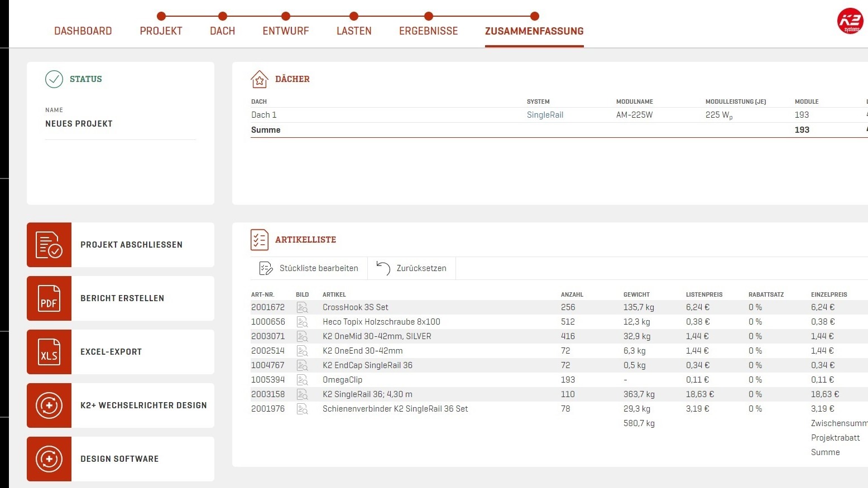Click article number 2001672
This screenshot has height=488, width=868.
click(x=268, y=307)
